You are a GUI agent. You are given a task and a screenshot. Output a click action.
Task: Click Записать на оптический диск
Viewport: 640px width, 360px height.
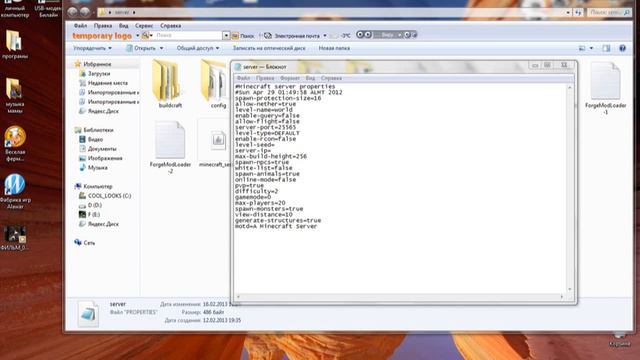click(269, 48)
